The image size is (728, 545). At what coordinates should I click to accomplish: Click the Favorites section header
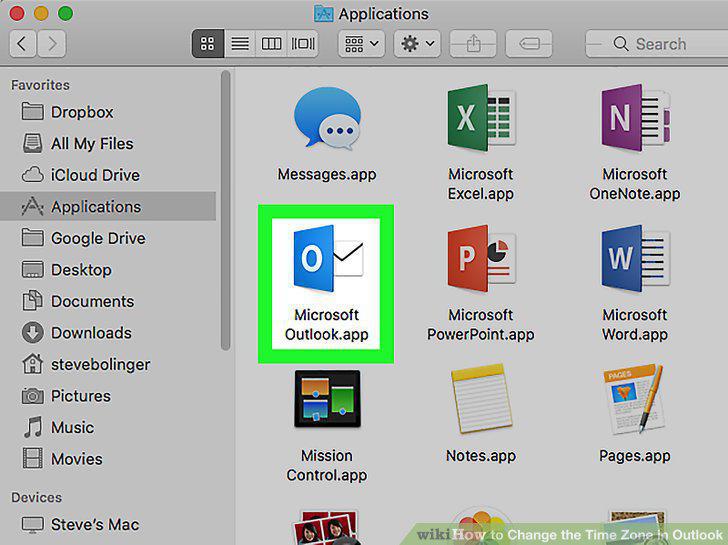tap(40, 85)
